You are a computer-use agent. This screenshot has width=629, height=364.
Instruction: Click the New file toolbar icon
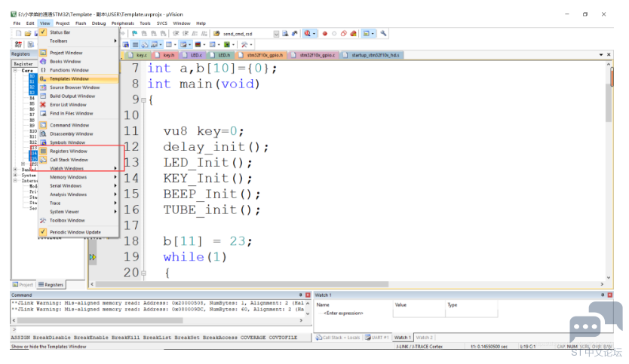click(18, 33)
